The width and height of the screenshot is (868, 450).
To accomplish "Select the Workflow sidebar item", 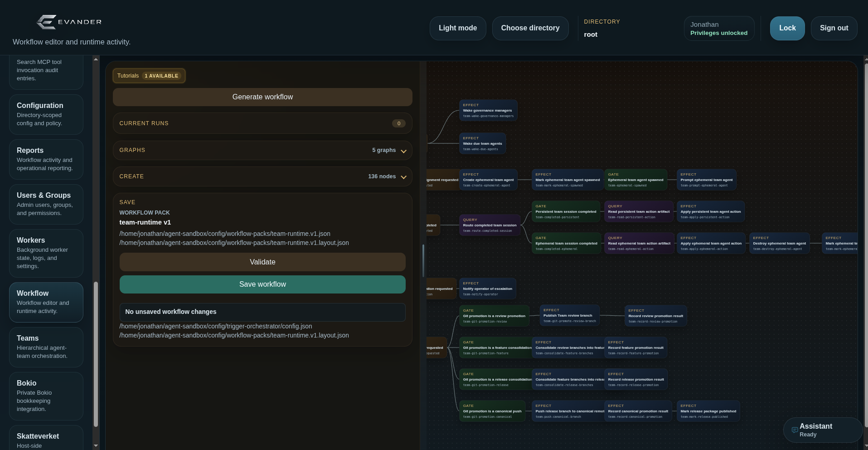I will (x=46, y=302).
